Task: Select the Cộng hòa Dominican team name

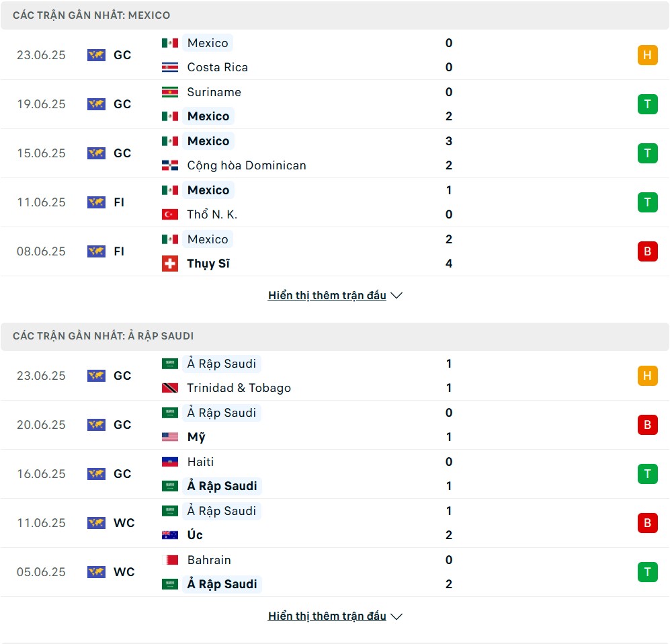Action: (247, 165)
